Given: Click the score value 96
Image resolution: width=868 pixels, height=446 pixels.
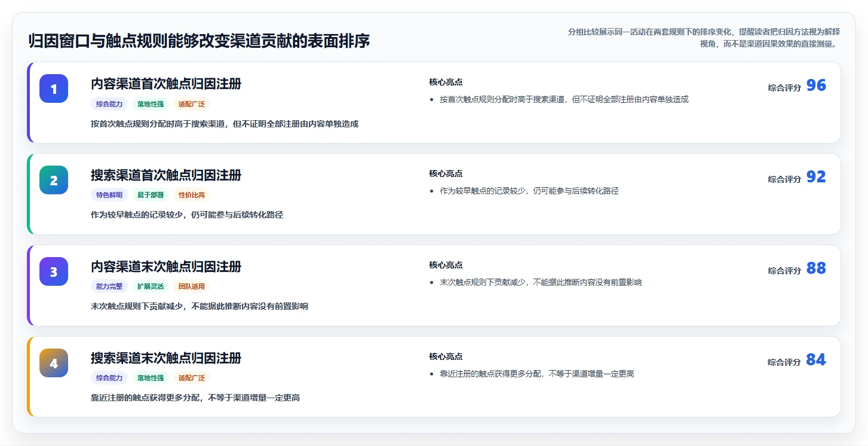Looking at the screenshot, I should (816, 85).
